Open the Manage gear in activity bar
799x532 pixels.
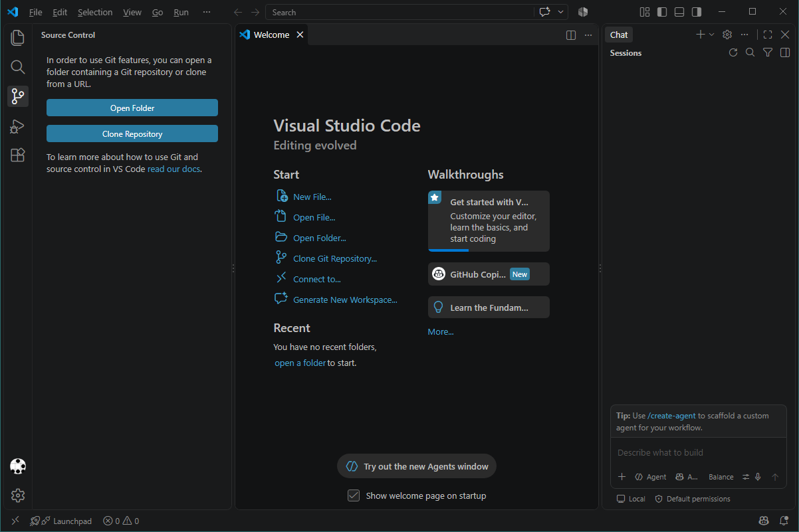[x=18, y=495]
